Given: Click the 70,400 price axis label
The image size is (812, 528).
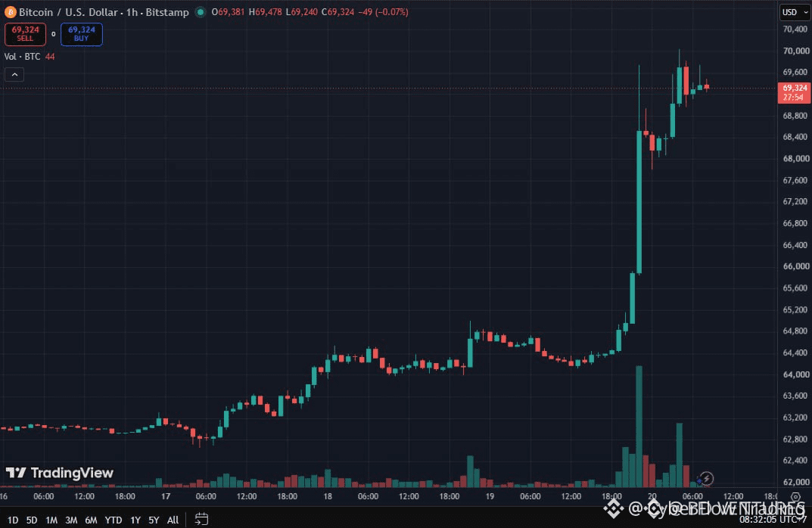Looking at the screenshot, I should pyautogui.click(x=795, y=30).
